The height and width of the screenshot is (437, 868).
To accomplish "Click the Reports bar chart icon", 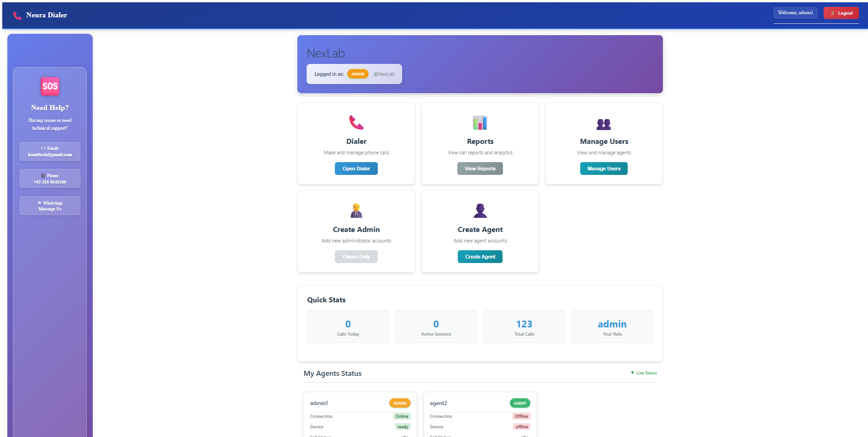I will pyautogui.click(x=480, y=122).
